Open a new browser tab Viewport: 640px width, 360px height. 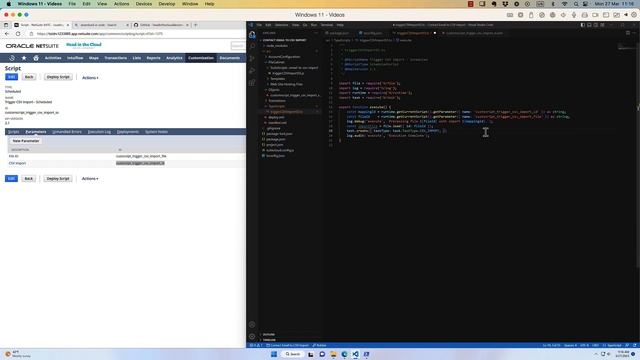pyautogui.click(x=196, y=25)
